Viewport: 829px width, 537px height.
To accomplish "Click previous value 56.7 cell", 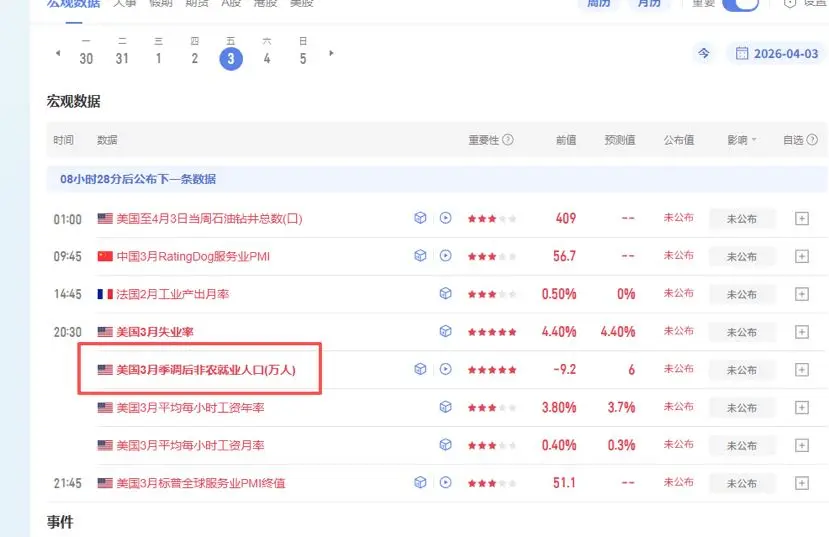I will [x=564, y=256].
